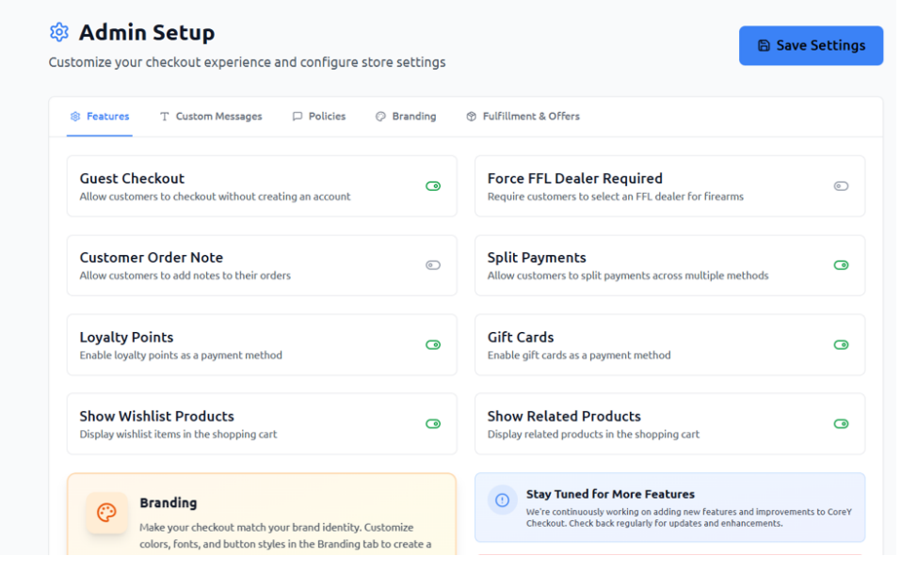Turn on Force FFL Dealer Required switch
Image resolution: width=901 pixels, height=588 pixels.
842,186
